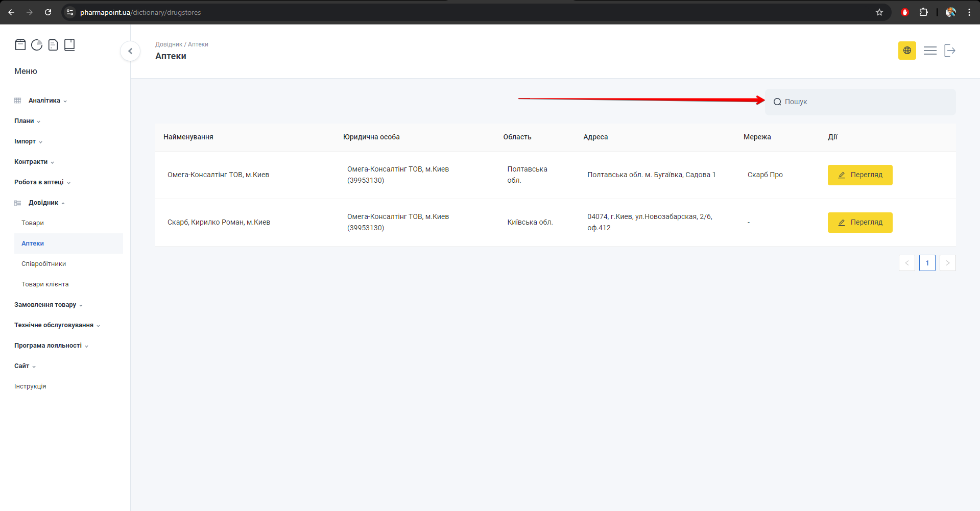
Task: Open Товари in the sidebar
Action: [x=33, y=223]
